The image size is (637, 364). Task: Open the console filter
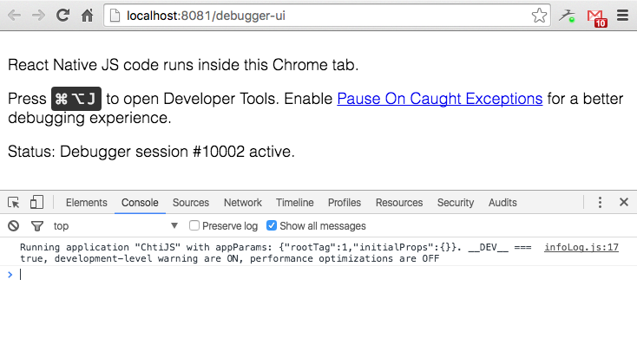tap(37, 225)
